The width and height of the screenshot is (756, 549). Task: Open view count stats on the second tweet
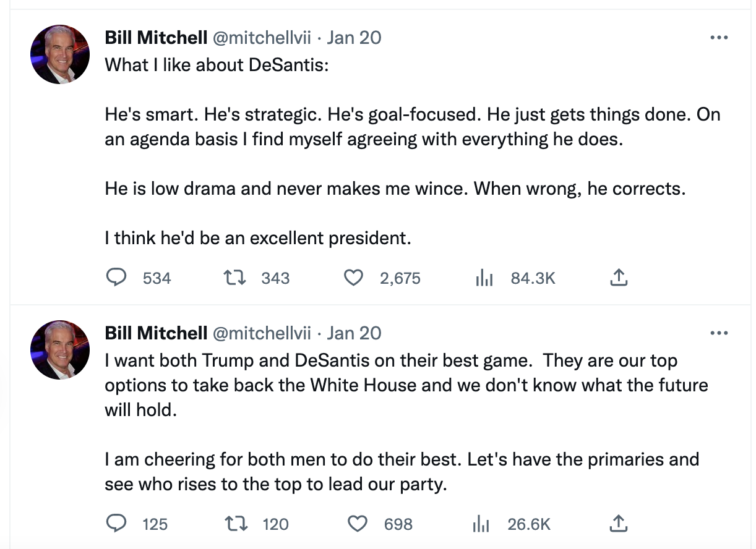click(x=481, y=524)
